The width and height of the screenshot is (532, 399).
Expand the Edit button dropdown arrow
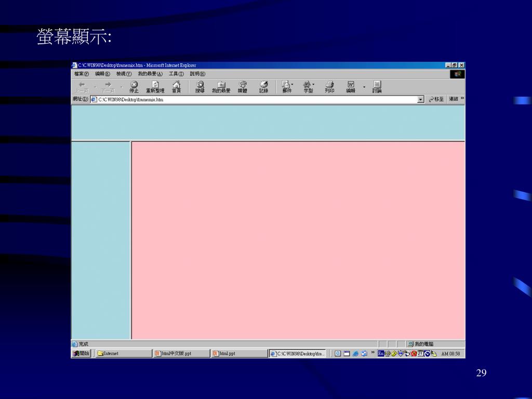(x=364, y=87)
